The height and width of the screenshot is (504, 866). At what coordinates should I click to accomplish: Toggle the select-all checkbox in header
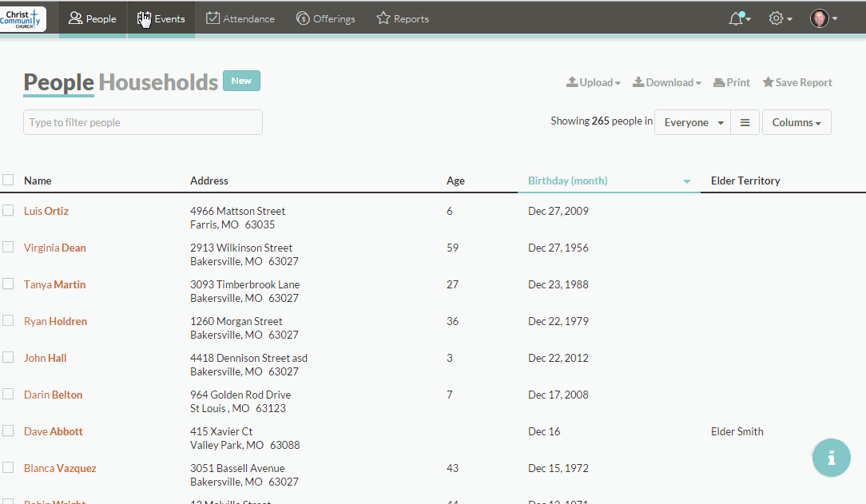[8, 181]
